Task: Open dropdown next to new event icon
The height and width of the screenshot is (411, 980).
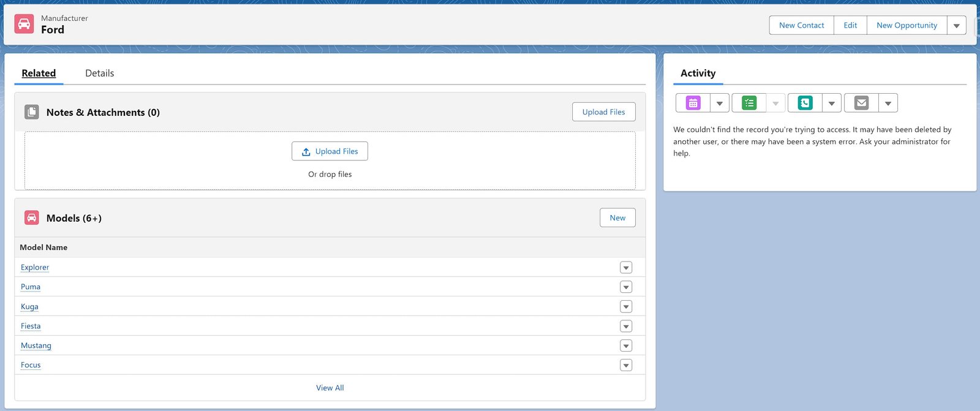Action: 720,103
